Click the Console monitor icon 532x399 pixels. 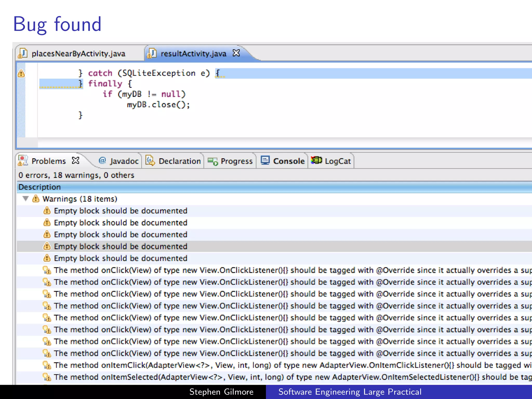[265, 160]
